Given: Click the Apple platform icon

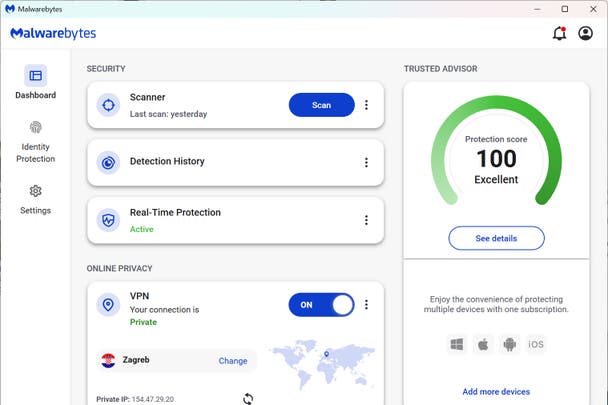Looking at the screenshot, I should pos(483,344).
